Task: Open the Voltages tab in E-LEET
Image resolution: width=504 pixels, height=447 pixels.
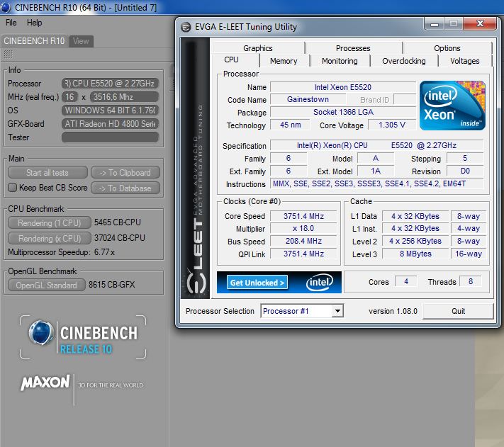Action: coord(464,61)
